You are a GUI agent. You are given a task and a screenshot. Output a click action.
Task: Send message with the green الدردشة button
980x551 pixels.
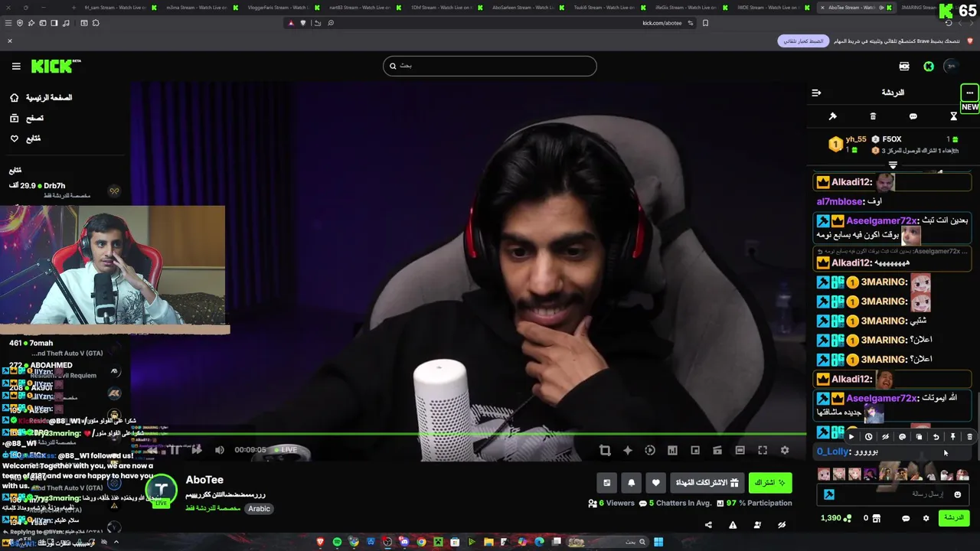(953, 518)
